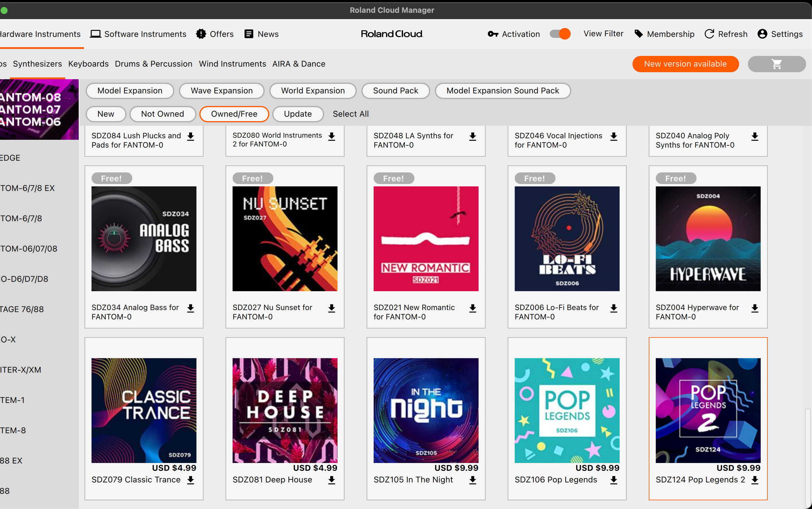The width and height of the screenshot is (812, 509).
Task: Download SDZ034 Analog Bass pack
Action: (191, 308)
